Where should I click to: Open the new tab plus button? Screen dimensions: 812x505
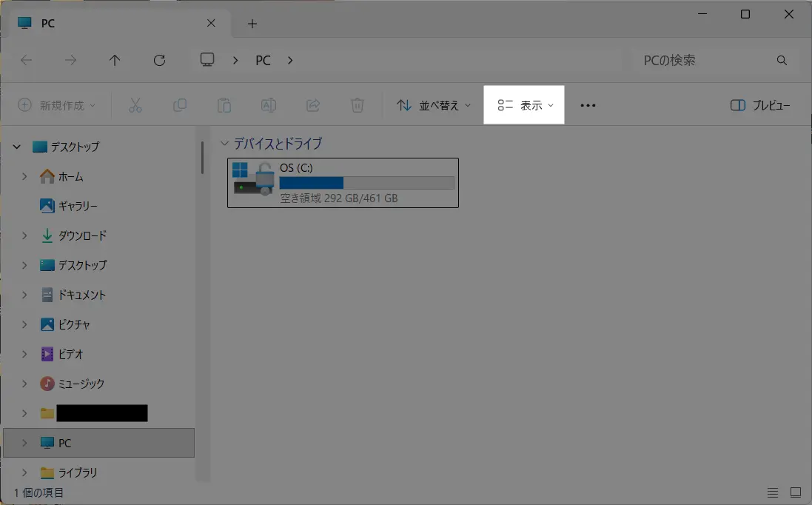pos(252,24)
